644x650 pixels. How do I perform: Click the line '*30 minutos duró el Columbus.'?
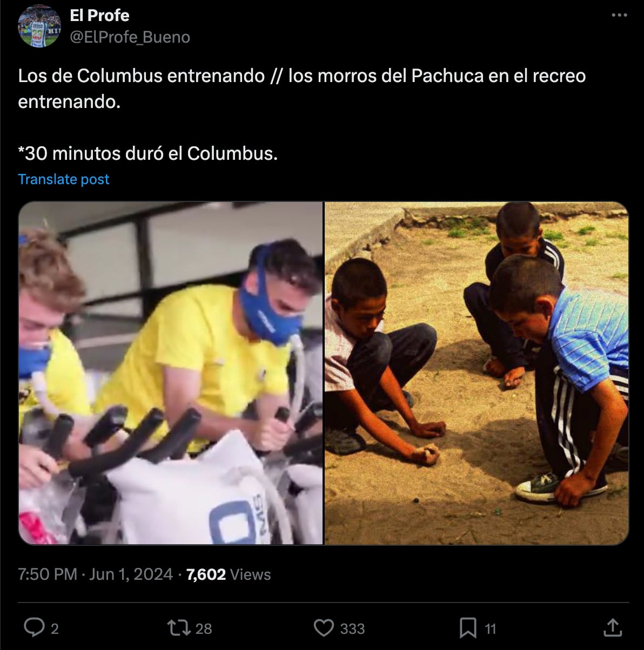click(148, 154)
